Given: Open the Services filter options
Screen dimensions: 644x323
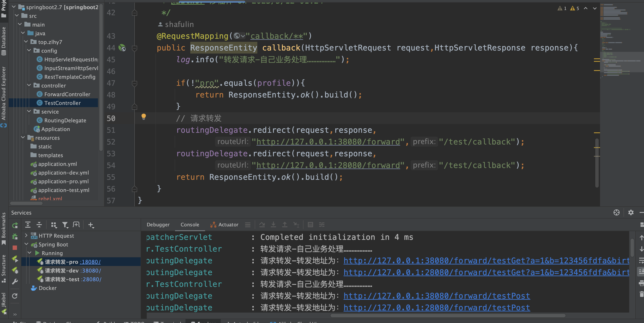Looking at the screenshot, I should (x=65, y=225).
